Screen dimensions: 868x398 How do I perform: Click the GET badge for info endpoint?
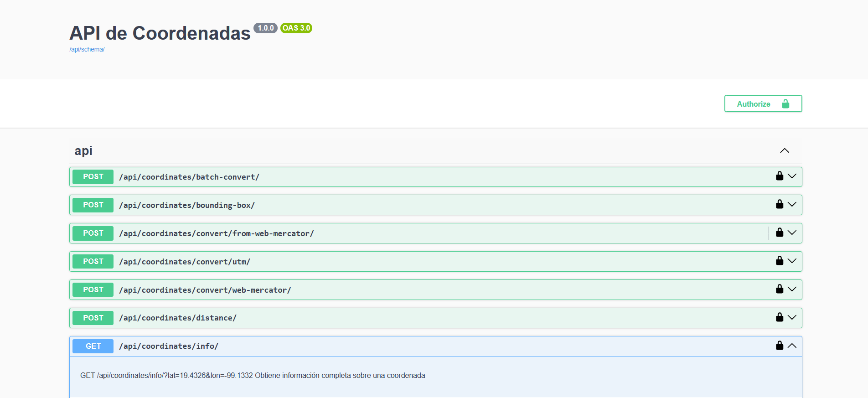[x=93, y=346]
